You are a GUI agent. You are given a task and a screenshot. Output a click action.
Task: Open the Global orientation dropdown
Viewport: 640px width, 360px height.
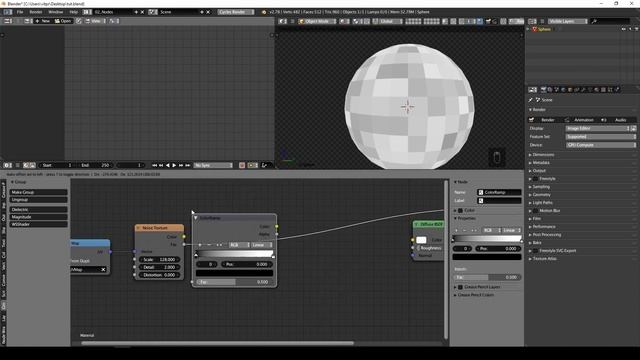[x=387, y=21]
